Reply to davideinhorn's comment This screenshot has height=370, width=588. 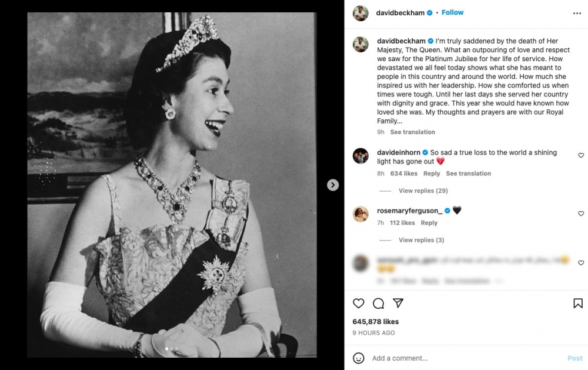coord(432,174)
